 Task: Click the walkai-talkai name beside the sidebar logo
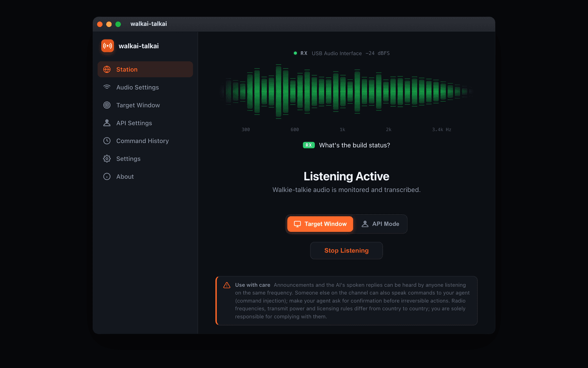coord(139,46)
